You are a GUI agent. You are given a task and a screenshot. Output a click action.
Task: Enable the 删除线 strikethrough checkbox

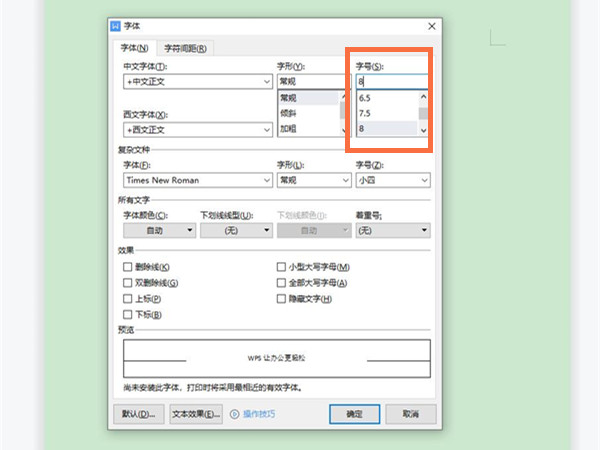127,267
